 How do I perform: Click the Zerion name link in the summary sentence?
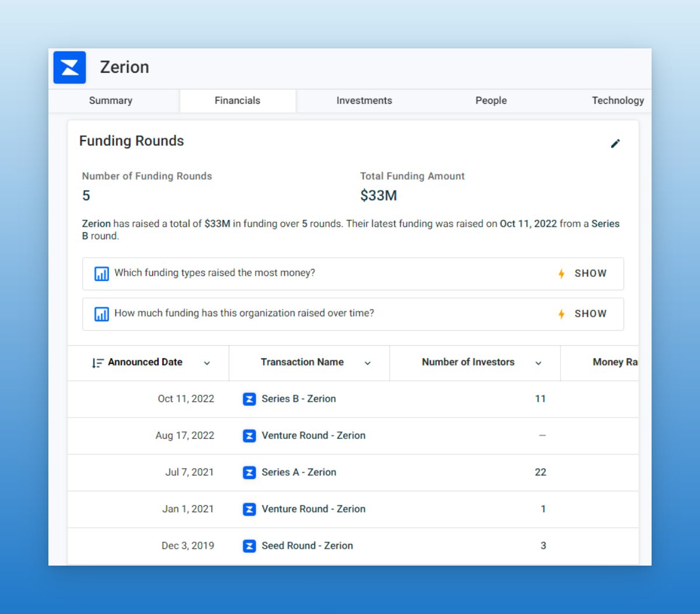click(96, 224)
